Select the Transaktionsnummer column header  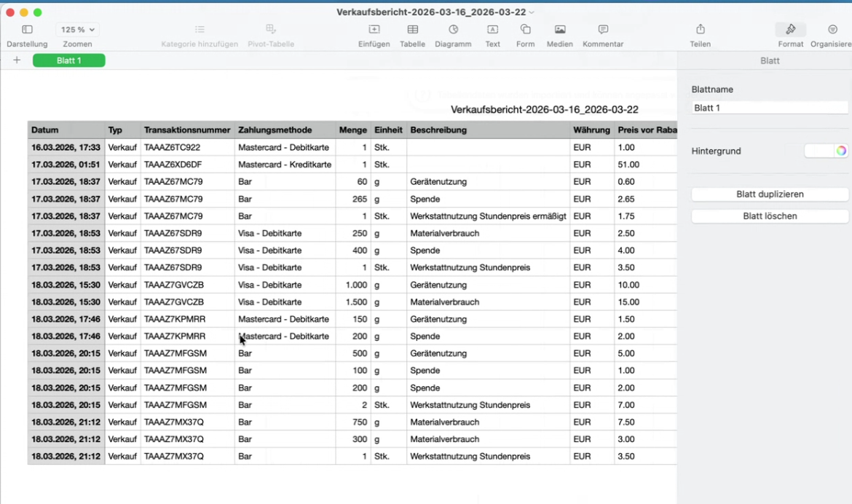point(187,130)
